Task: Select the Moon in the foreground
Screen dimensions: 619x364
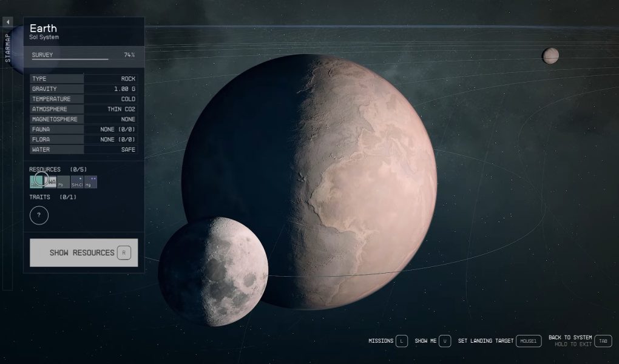Action: [213, 272]
